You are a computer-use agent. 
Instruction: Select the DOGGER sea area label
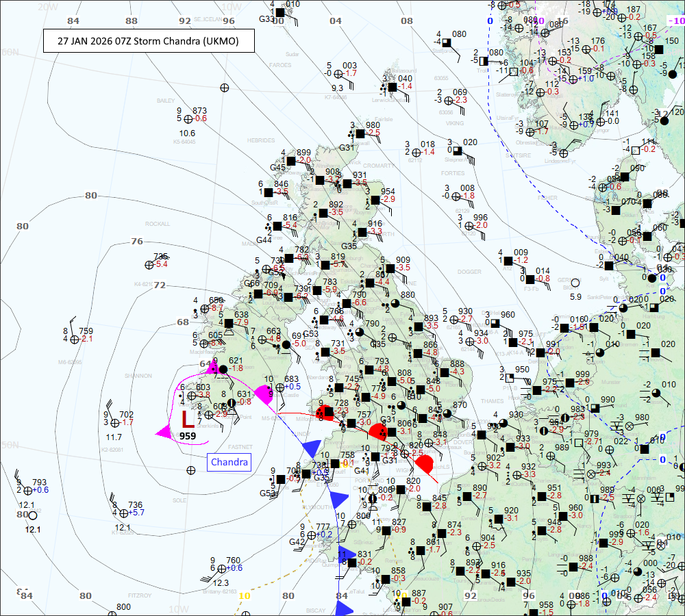coord(469,272)
